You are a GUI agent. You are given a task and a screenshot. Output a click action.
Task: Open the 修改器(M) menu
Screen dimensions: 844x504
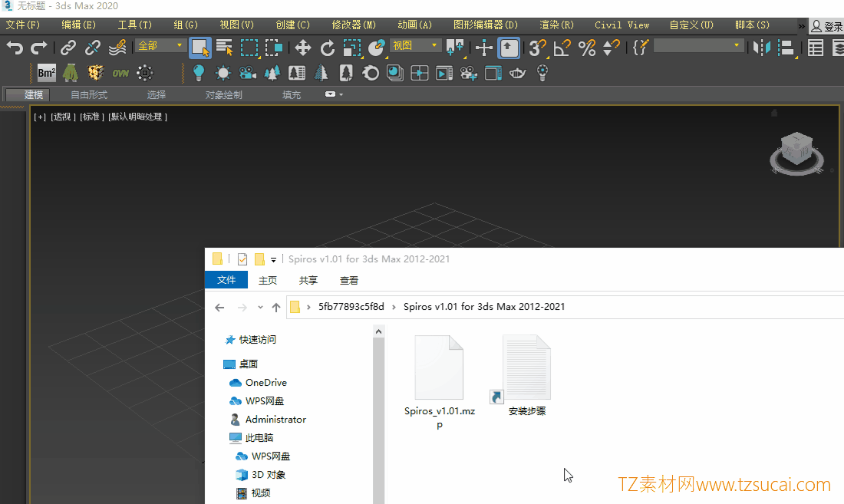point(354,25)
